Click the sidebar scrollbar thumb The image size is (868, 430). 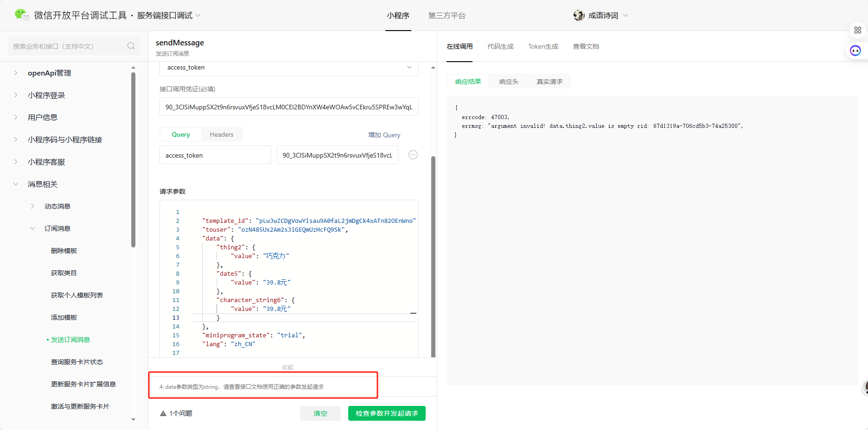[134, 160]
